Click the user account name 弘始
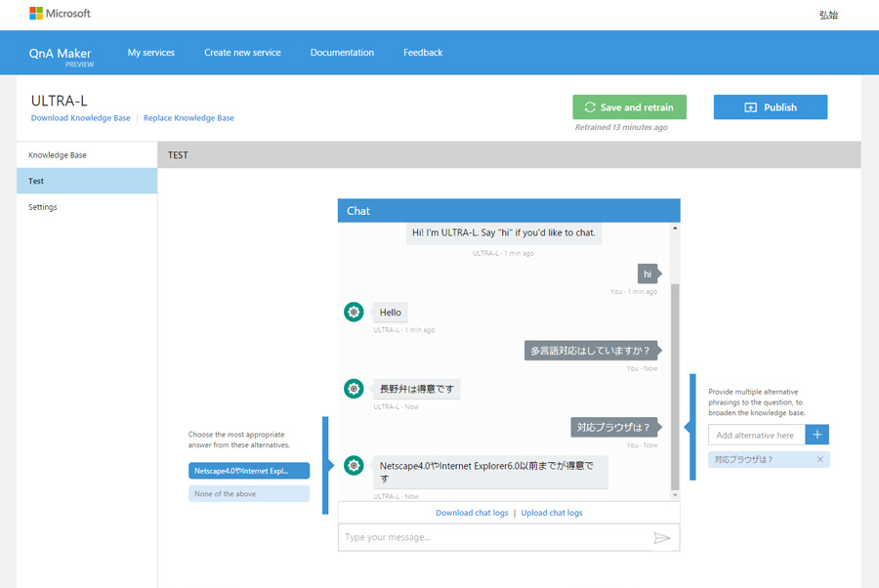The image size is (879, 588). click(x=828, y=15)
